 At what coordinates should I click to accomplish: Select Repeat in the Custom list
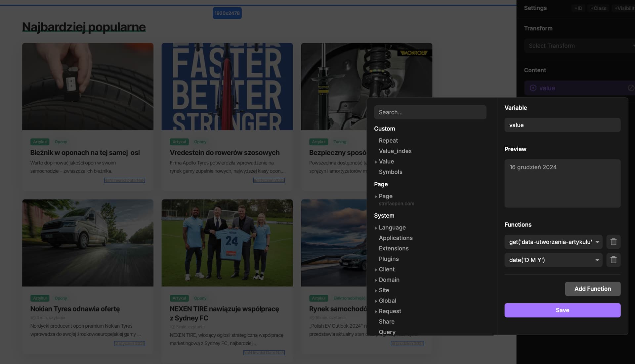click(388, 140)
